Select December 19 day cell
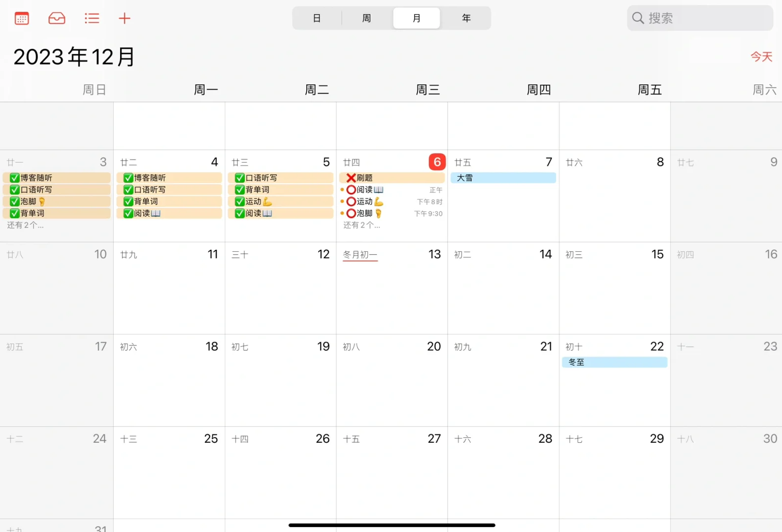Screen dimensions: 782x532 281,380
